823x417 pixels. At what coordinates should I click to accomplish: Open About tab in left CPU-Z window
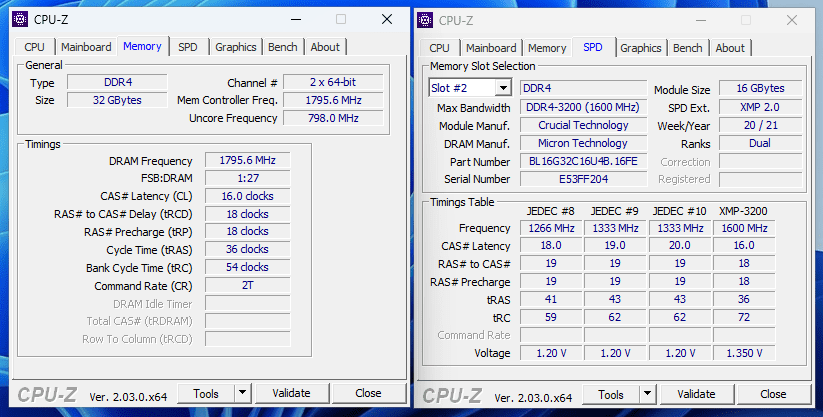point(325,47)
